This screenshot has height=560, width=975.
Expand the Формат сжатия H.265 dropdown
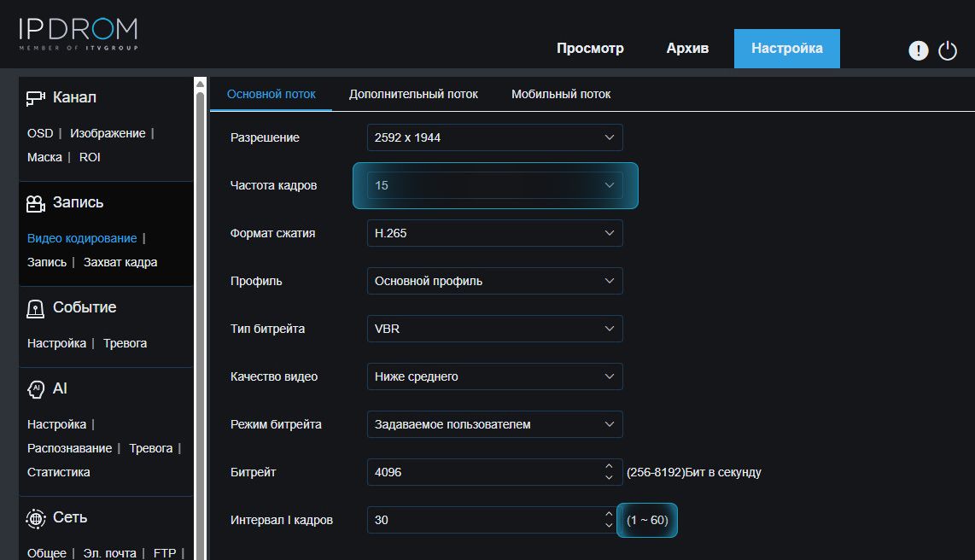494,233
